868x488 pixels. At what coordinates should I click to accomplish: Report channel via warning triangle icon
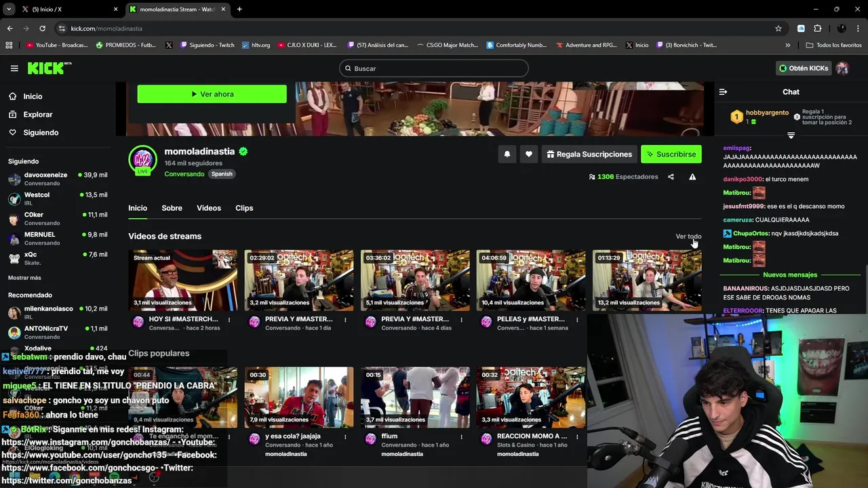(692, 177)
